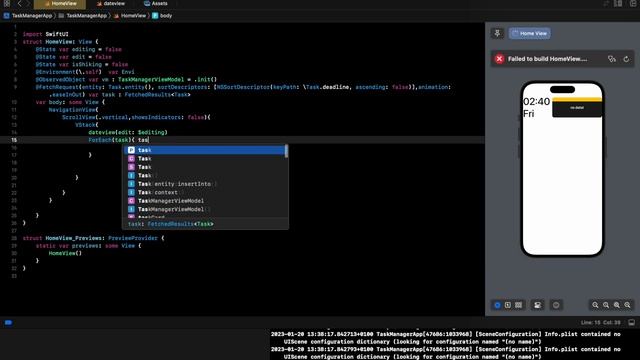Open the related items grid menu

pos(7,4)
